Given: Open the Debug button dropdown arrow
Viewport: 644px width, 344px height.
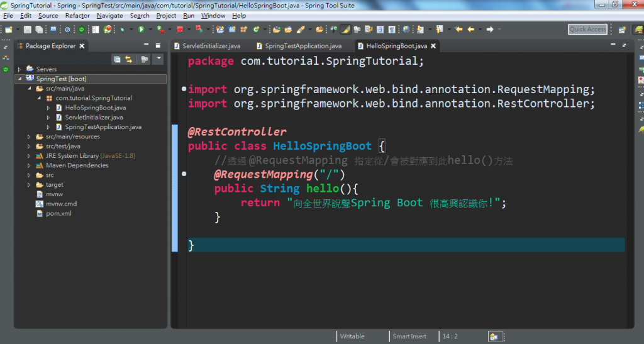Looking at the screenshot, I should tap(131, 30).
